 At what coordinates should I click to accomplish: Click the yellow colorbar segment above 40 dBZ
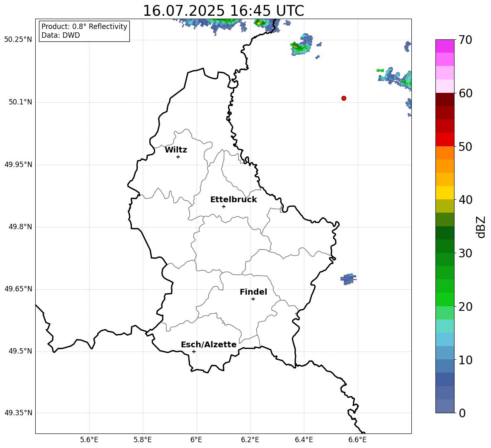pyautogui.click(x=445, y=193)
